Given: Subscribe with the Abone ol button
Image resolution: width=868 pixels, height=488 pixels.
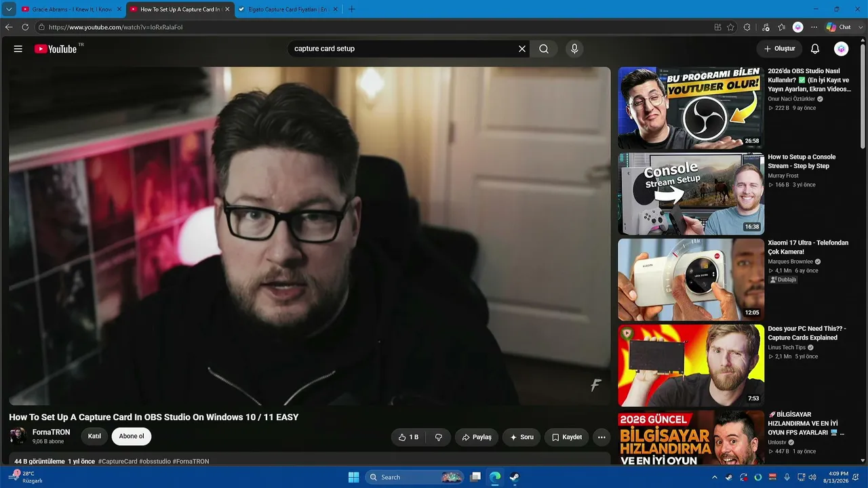Looking at the screenshot, I should pos(132,436).
